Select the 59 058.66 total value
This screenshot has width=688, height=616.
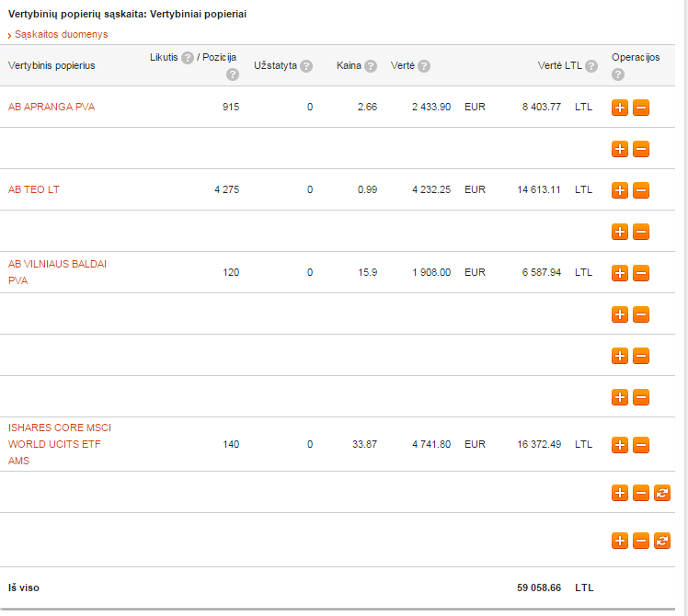[539, 587]
